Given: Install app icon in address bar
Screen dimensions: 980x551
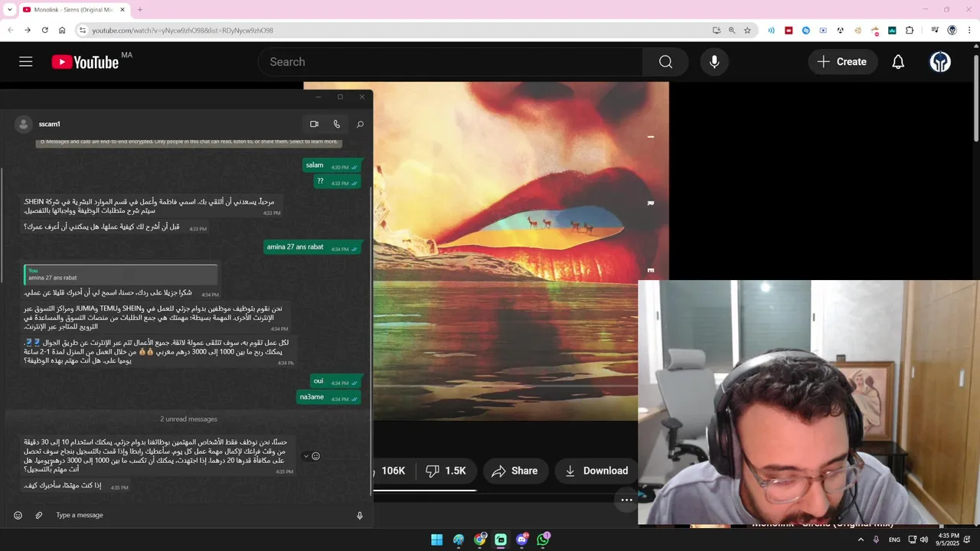Looking at the screenshot, I should click(x=716, y=31).
